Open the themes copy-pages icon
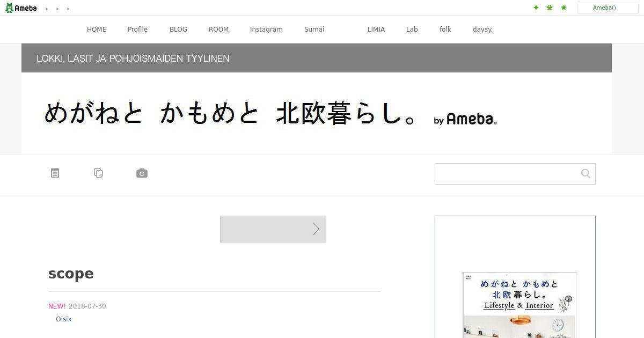The width and height of the screenshot is (644, 338). click(x=98, y=173)
